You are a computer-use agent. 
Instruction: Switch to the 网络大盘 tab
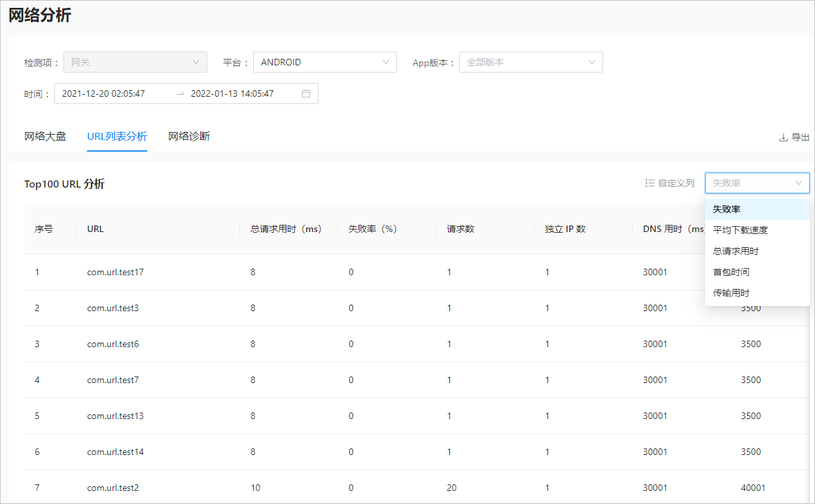(45, 137)
